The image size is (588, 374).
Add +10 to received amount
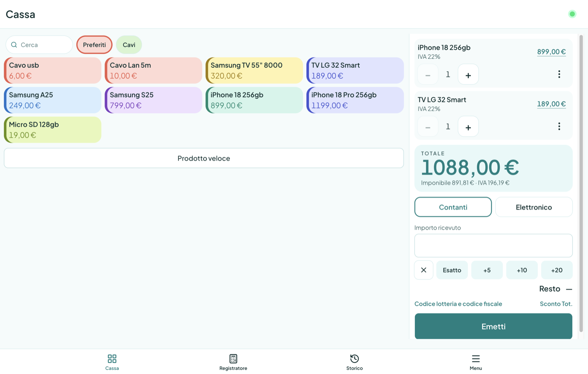coord(522,270)
